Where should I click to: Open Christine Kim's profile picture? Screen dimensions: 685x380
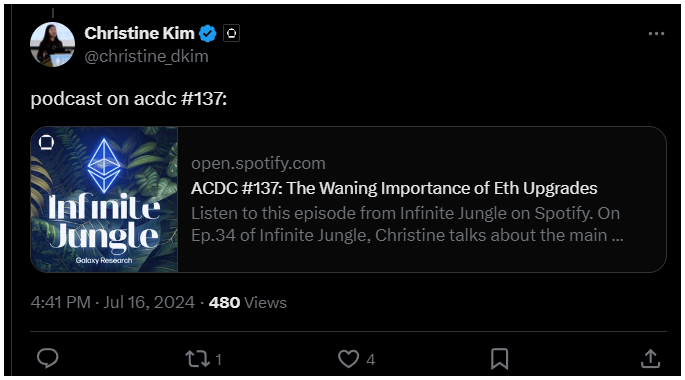52,45
